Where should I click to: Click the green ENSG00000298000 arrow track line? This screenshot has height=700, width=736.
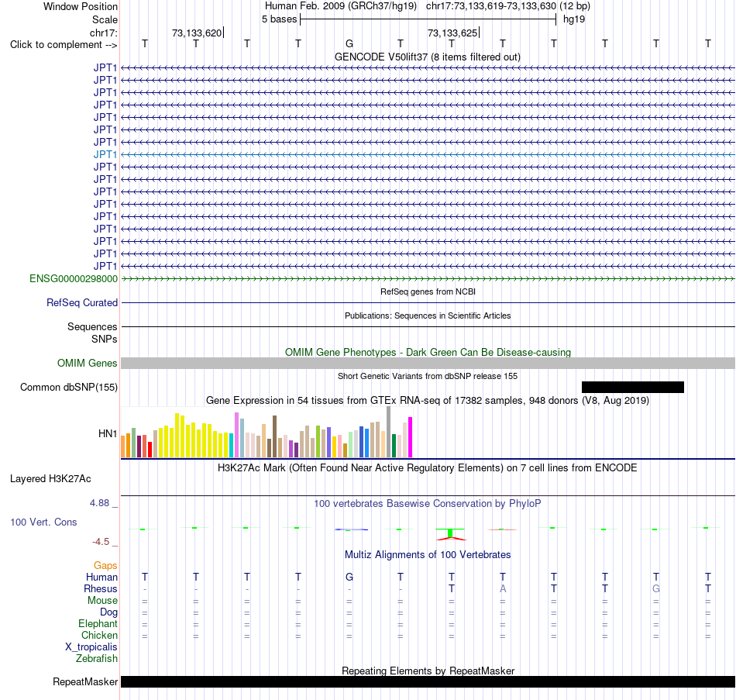click(428, 278)
